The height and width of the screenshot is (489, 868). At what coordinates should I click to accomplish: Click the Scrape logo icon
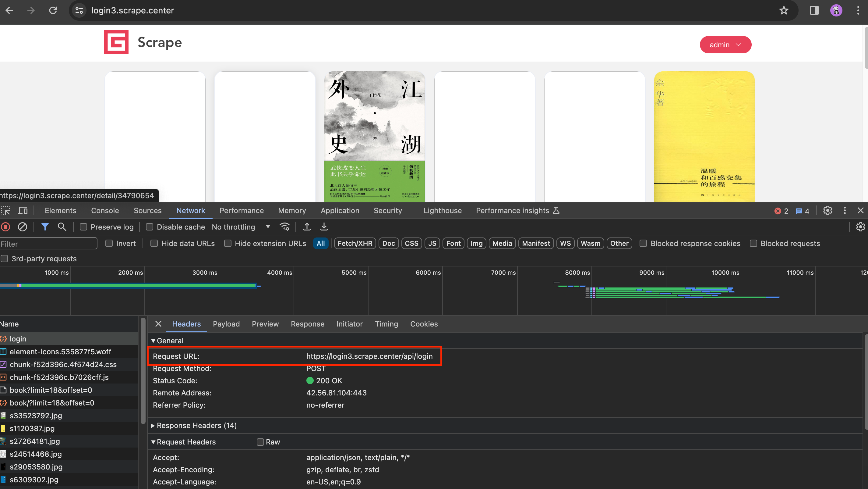tap(116, 42)
